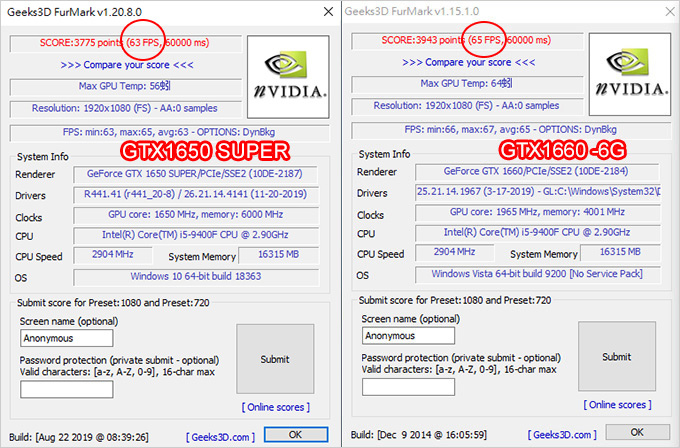This screenshot has height=448, width=680.
Task: Click GPU core: 1650 MHz clocks field
Action: point(196,215)
